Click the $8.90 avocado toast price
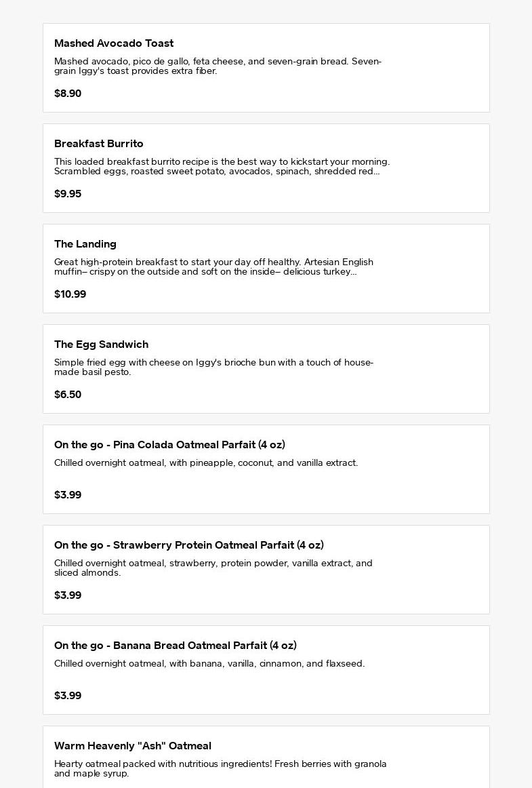 pos(68,94)
